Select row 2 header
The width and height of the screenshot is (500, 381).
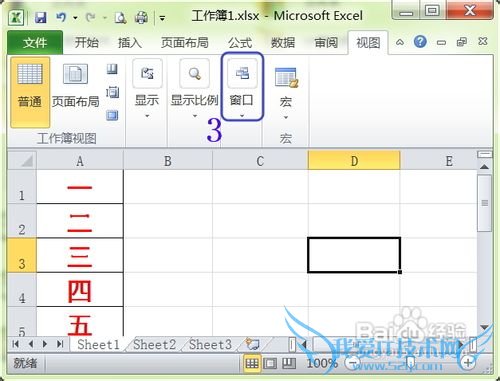click(22, 221)
